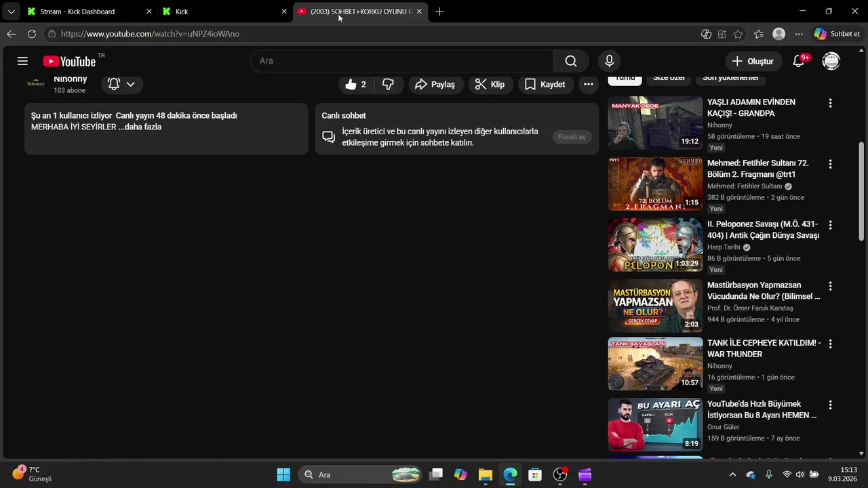Like the video with thumbs up
The height and width of the screenshot is (488, 868).
point(356,84)
